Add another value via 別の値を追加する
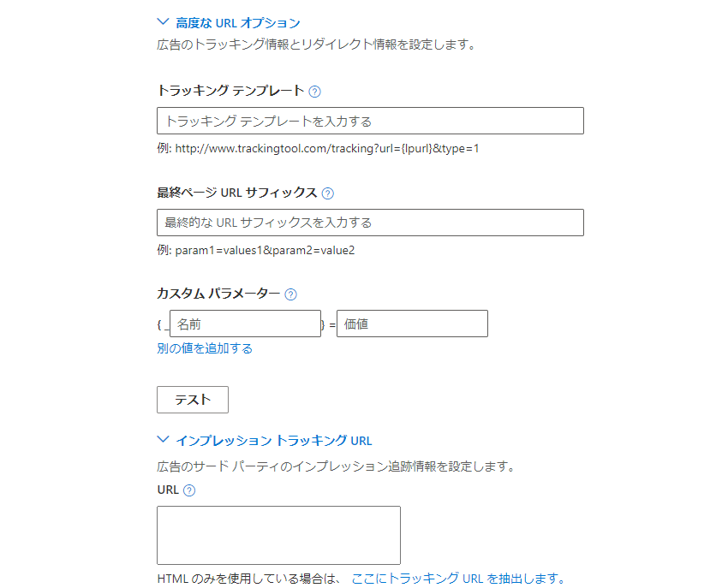The height and width of the screenshot is (588, 728). tap(205, 348)
